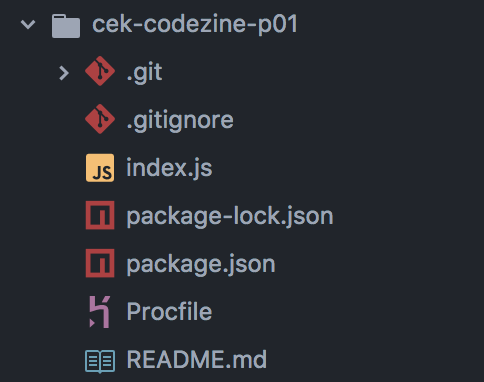
Task: Click the git icon beside .git
Action: [x=100, y=71]
